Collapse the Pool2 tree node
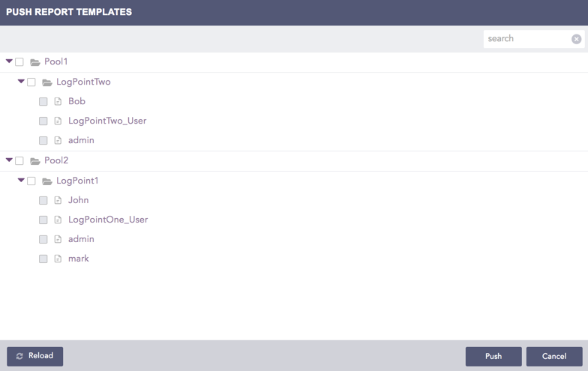Image resolution: width=588 pixels, height=371 pixels. [9, 160]
